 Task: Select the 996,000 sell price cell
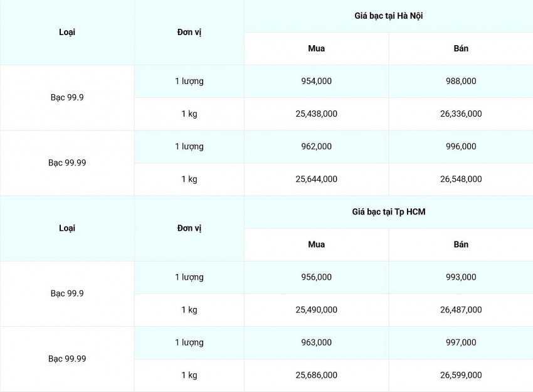tap(461, 146)
